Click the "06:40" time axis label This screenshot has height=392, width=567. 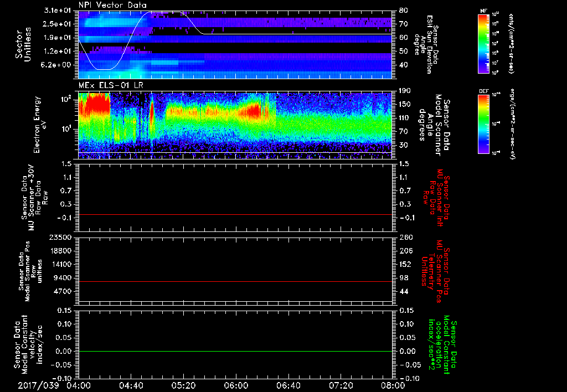[288, 385]
